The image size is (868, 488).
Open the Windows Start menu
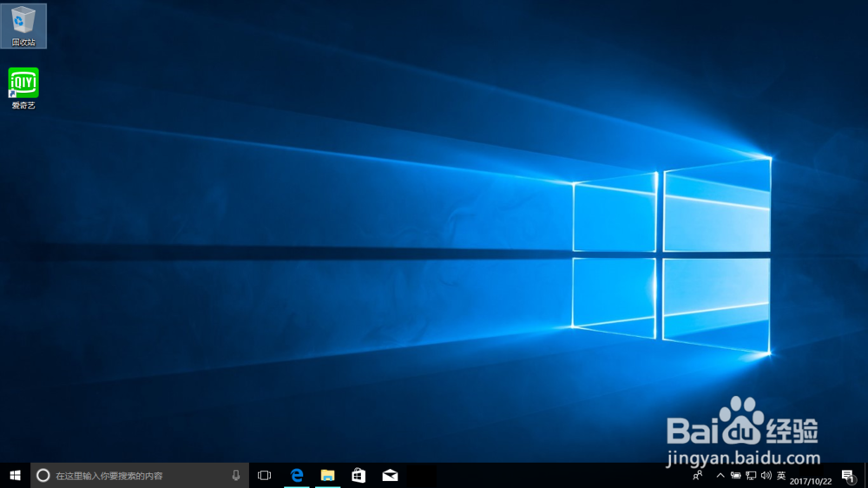coord(15,475)
